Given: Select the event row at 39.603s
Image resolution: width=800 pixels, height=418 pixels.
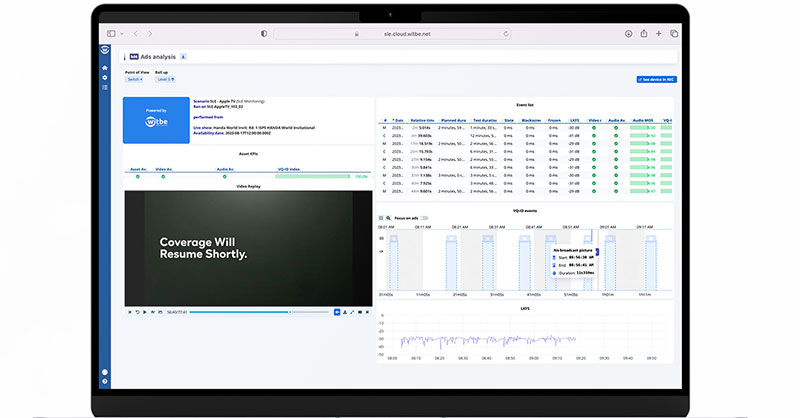Looking at the screenshot, I should 526,136.
